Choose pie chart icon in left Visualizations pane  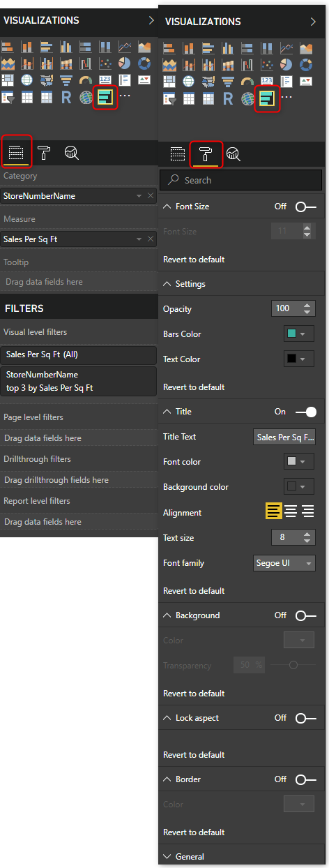tap(124, 63)
